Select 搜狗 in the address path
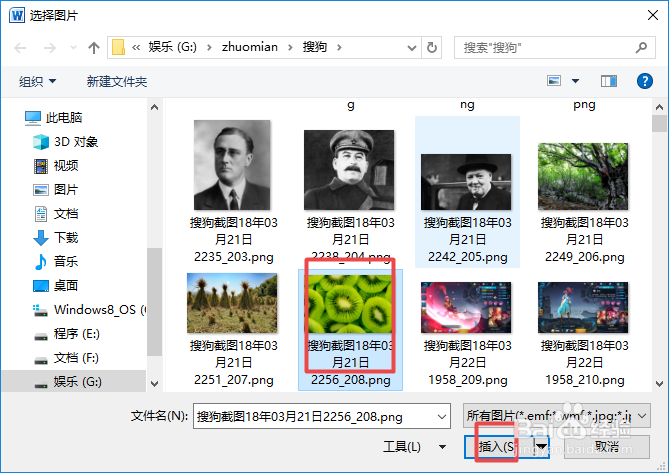Screen dimensions: 669x473 pos(315,47)
